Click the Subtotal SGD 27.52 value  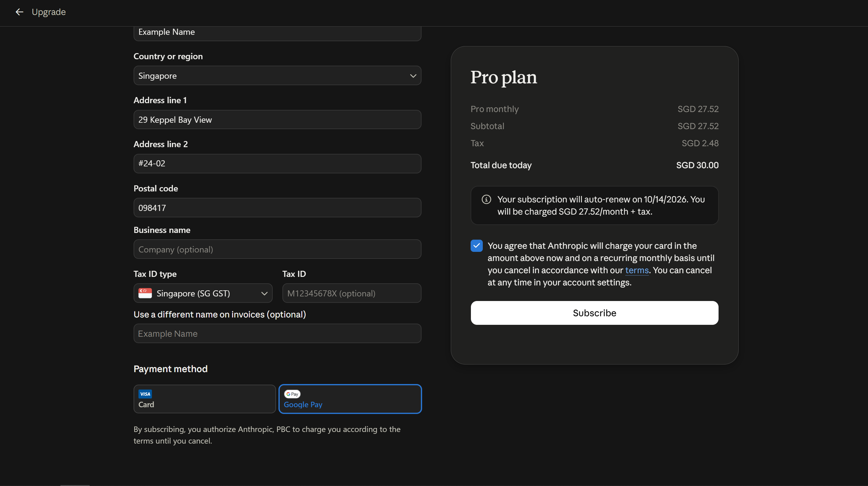click(698, 126)
